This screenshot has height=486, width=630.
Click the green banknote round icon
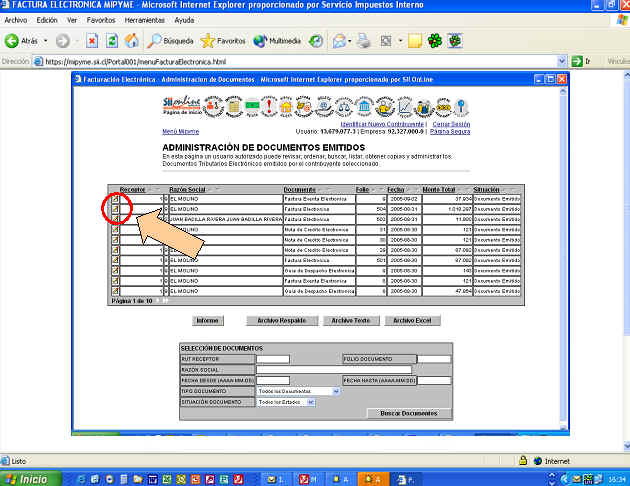pyautogui.click(x=252, y=106)
